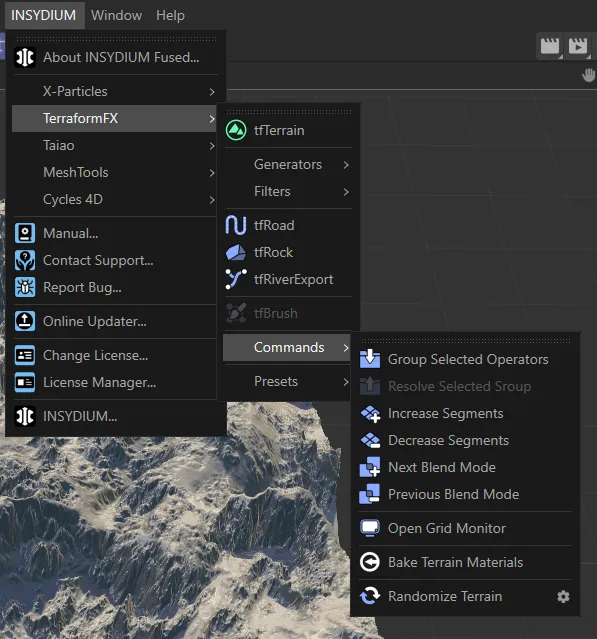The image size is (597, 639).
Task: Click the Report Bug beetle icon
Action: (25, 287)
